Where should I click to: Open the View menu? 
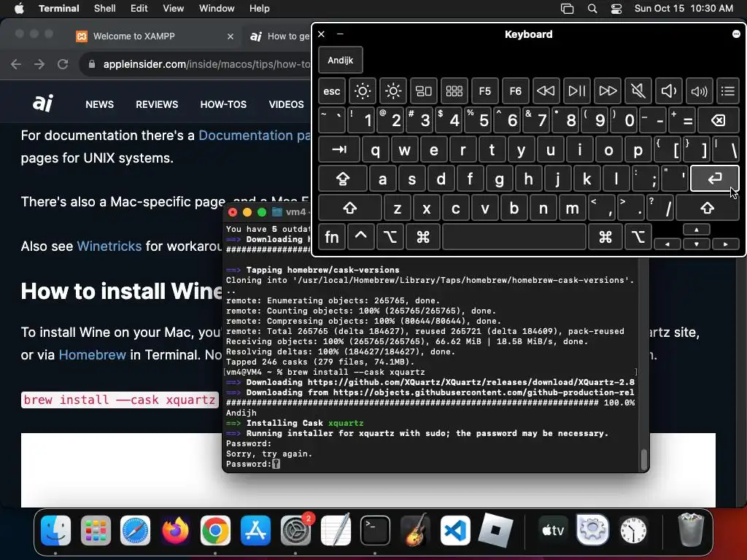point(174,8)
